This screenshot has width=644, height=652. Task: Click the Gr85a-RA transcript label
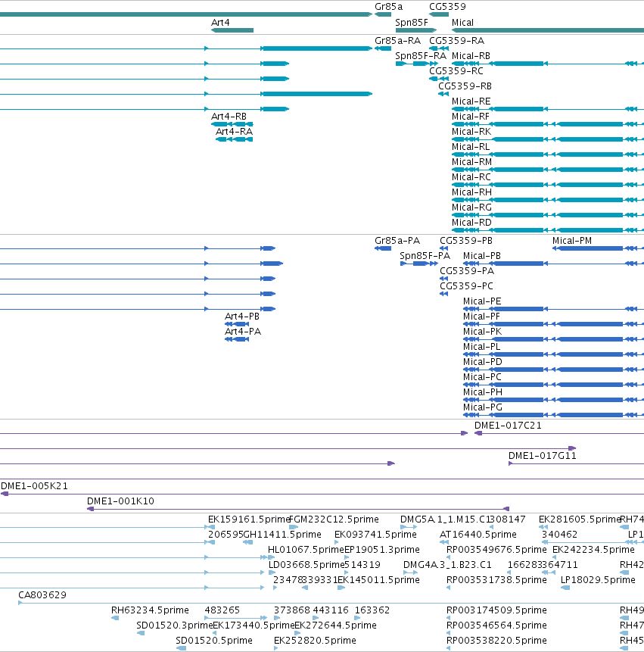(x=397, y=41)
